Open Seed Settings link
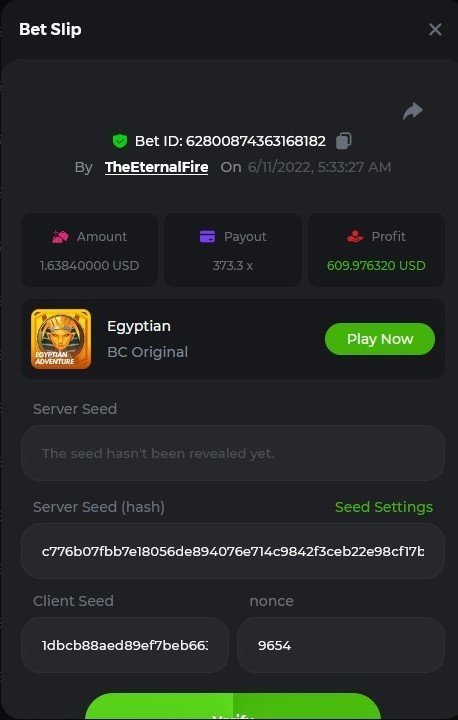The width and height of the screenshot is (458, 720). tap(384, 507)
